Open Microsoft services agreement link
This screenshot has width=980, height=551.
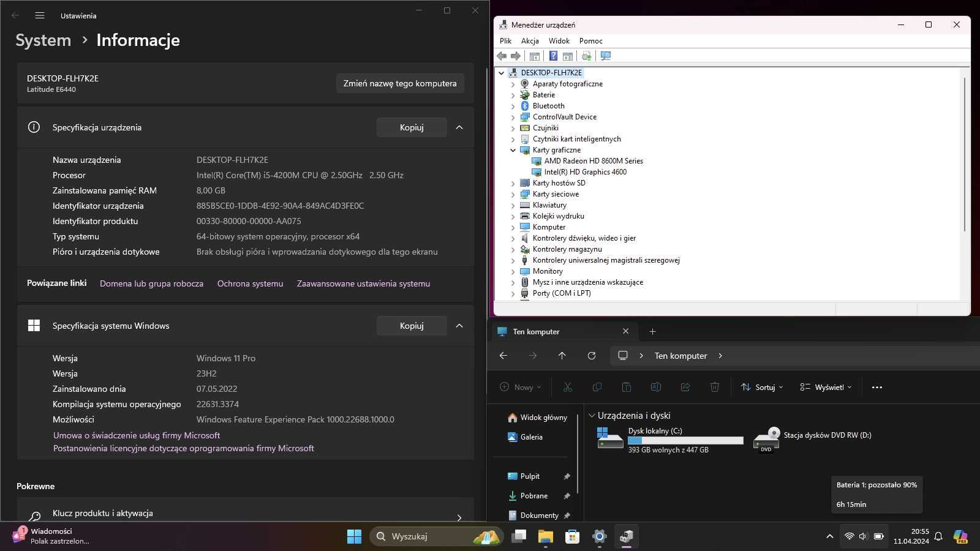[x=137, y=435]
